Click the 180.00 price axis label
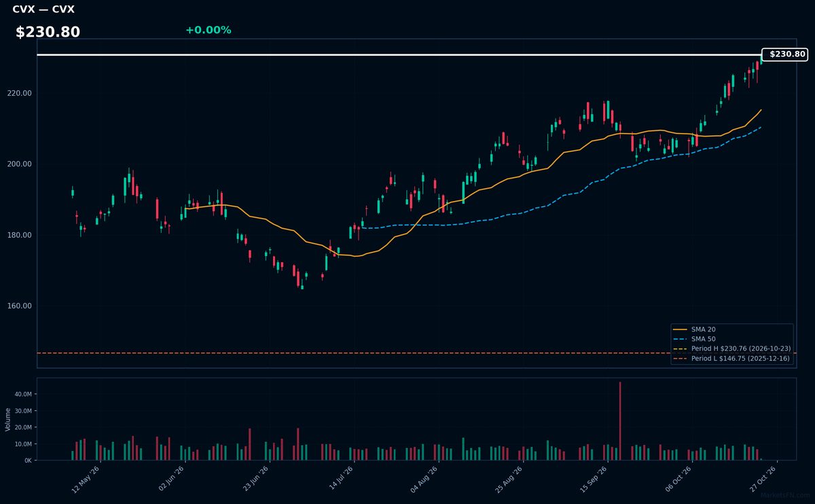 21,235
